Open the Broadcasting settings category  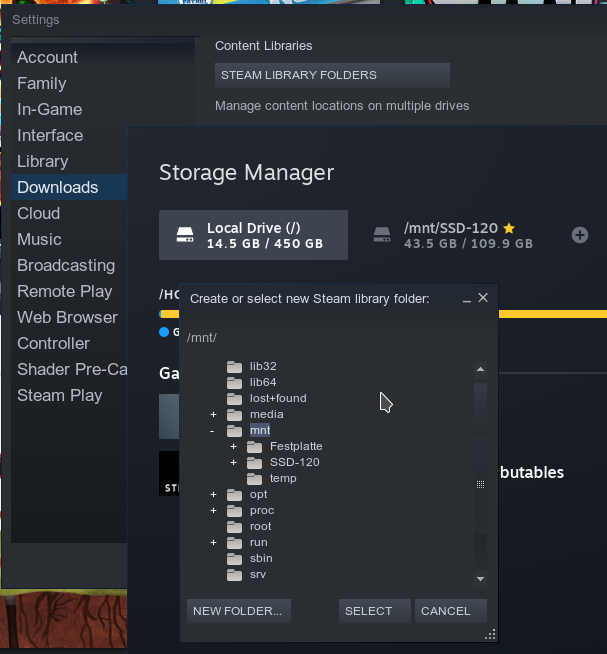tap(66, 266)
